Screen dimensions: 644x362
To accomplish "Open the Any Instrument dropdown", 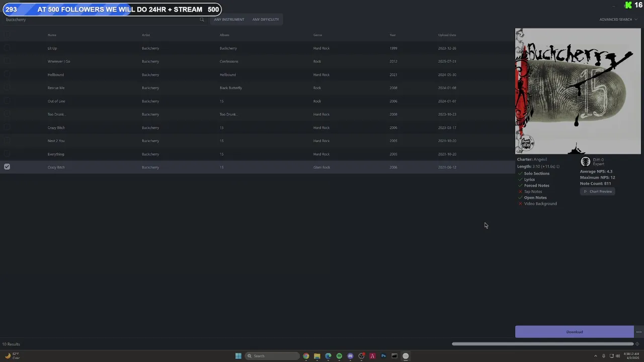I will click(x=229, y=20).
